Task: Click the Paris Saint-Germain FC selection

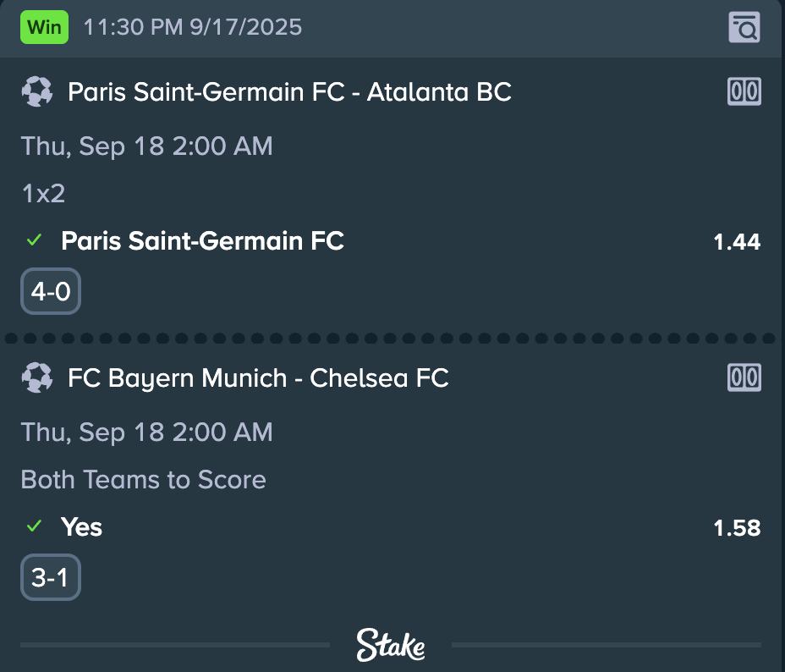Action: pyautogui.click(x=202, y=241)
